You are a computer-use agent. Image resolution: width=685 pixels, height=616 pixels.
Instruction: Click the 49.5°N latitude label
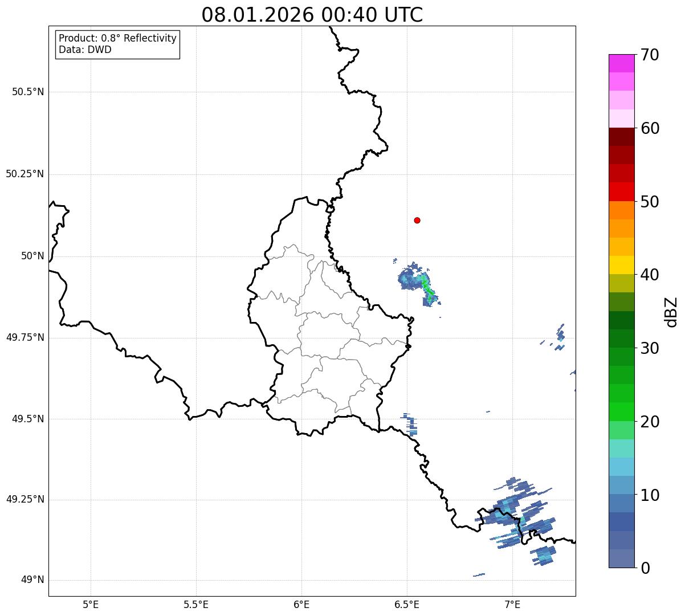(28, 419)
